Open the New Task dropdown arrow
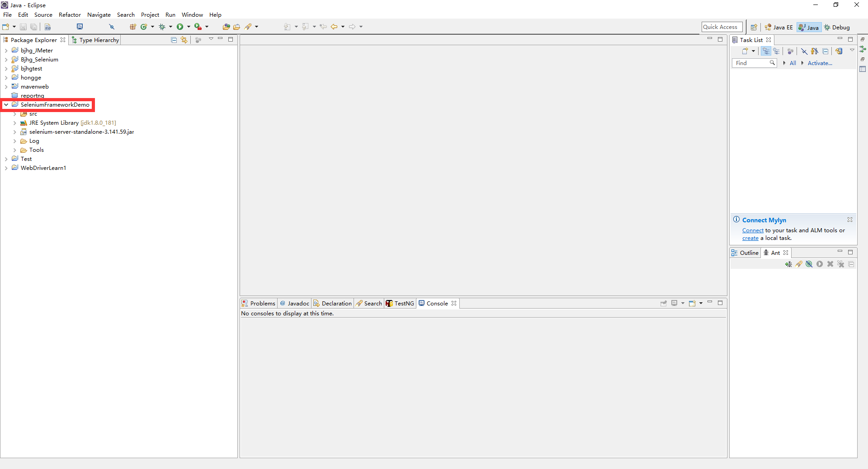The image size is (868, 469). 753,51
